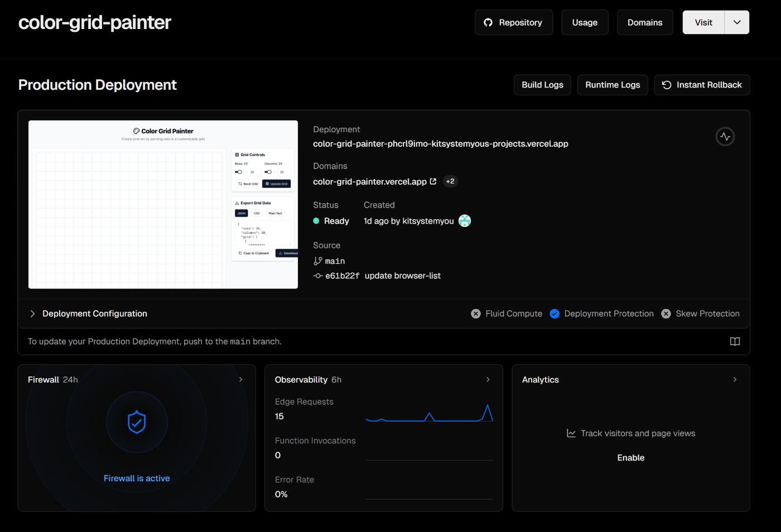Click the firewall shield icon
This screenshot has width=781, height=532.
tap(137, 422)
